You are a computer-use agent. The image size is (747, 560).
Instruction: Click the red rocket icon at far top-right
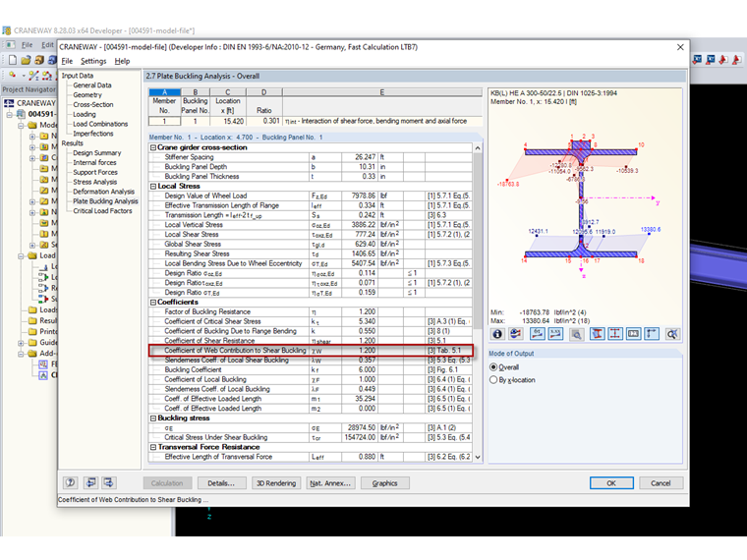(x=736, y=60)
